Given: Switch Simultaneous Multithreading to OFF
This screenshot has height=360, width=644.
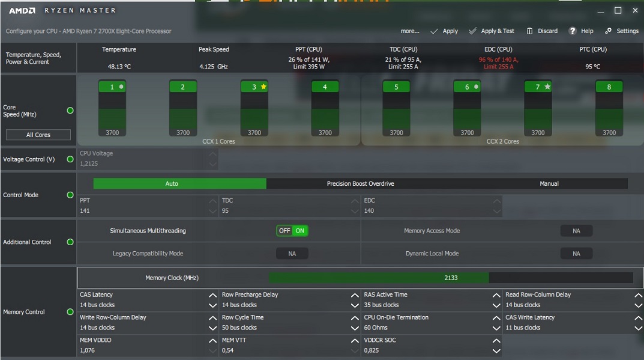Looking at the screenshot, I should pyautogui.click(x=284, y=231).
